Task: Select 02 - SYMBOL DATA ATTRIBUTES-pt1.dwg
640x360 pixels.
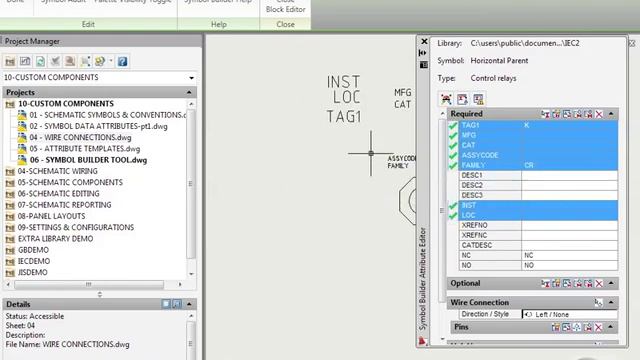Action: pyautogui.click(x=98, y=126)
